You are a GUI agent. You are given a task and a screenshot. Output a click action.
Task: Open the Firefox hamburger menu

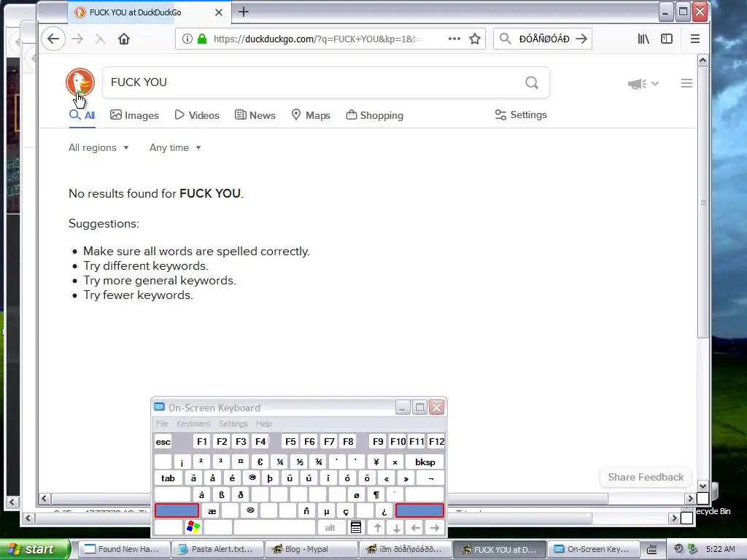point(695,39)
